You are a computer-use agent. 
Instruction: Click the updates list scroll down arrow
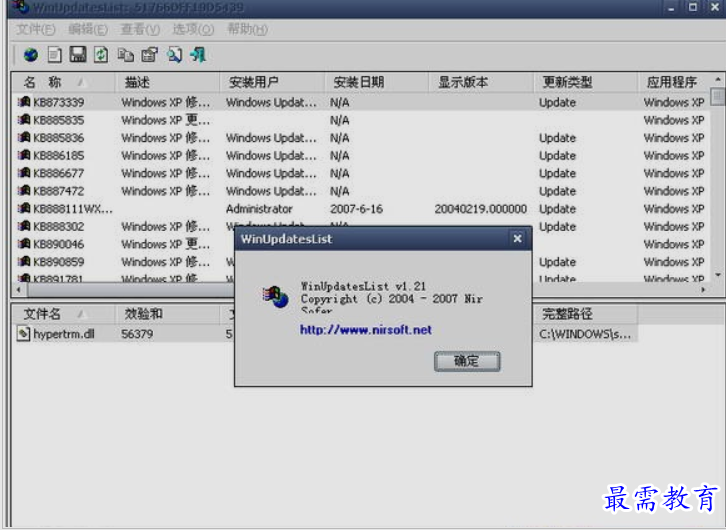(x=718, y=275)
